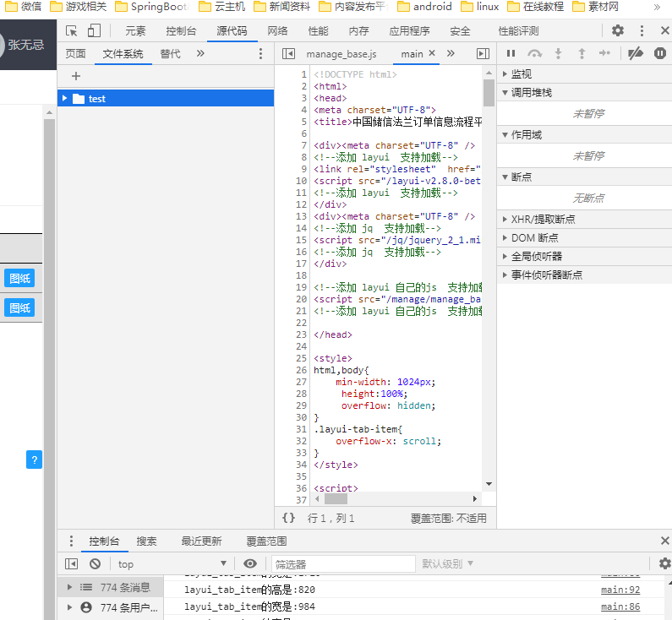672x620 pixels.
Task: Click first 图纸 button on page
Action: point(19,278)
